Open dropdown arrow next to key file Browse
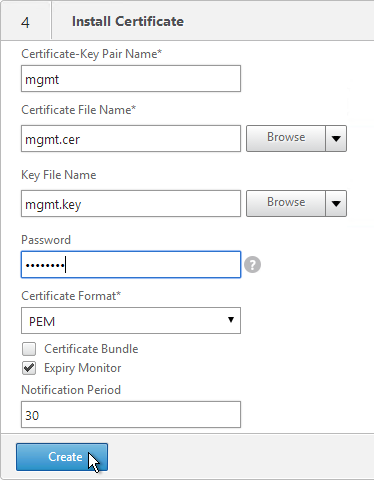This screenshot has height=480, width=374. [336, 203]
